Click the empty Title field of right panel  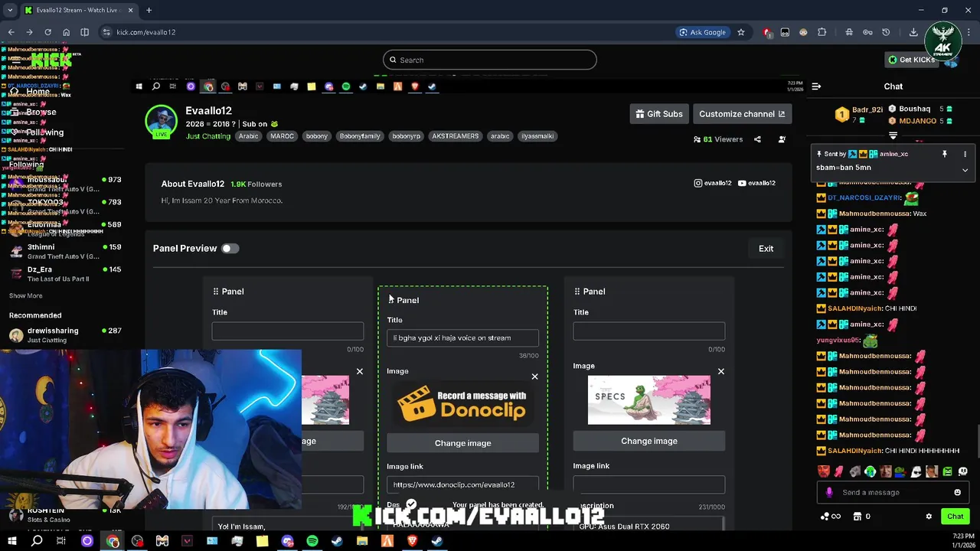coord(649,331)
